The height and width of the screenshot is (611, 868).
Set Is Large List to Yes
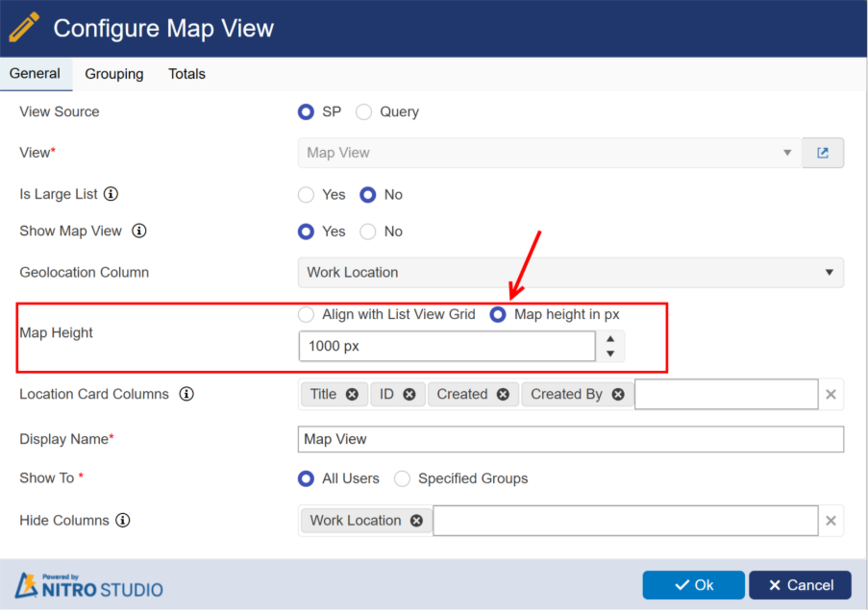(307, 195)
